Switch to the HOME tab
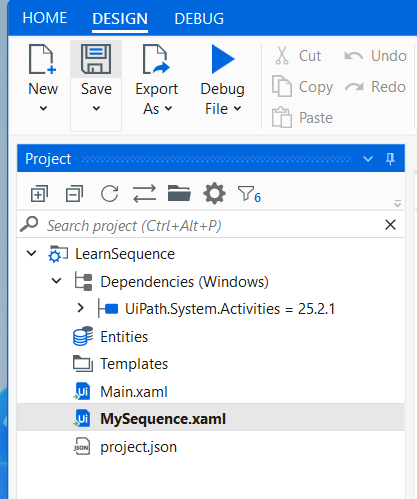Viewport: 417px width, 499px height. 45,18
